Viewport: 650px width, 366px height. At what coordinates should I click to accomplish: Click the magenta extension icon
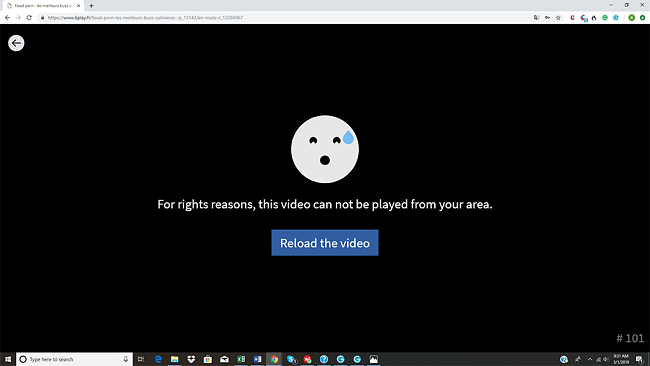pos(572,17)
